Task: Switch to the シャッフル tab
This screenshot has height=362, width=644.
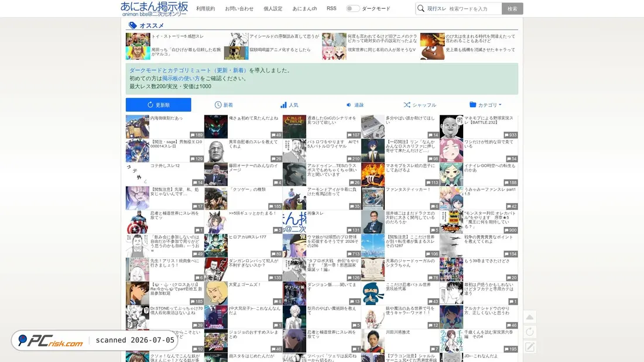Action: (x=420, y=105)
